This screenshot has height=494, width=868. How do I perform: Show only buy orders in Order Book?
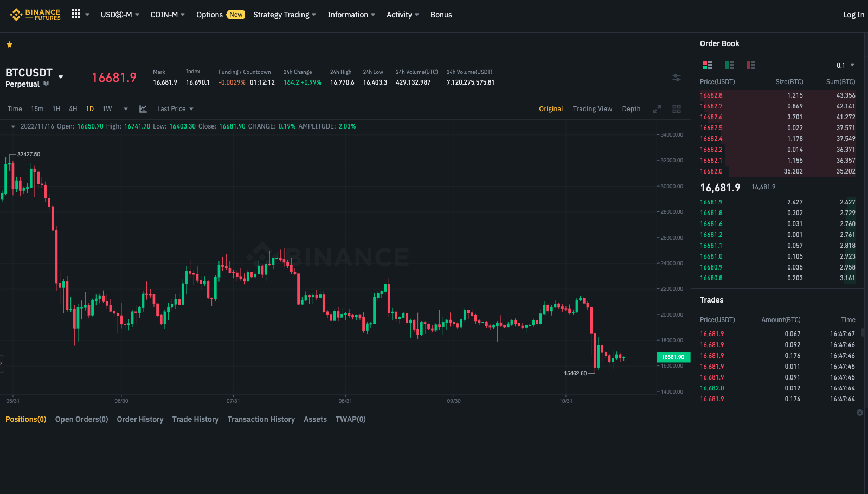pos(729,65)
